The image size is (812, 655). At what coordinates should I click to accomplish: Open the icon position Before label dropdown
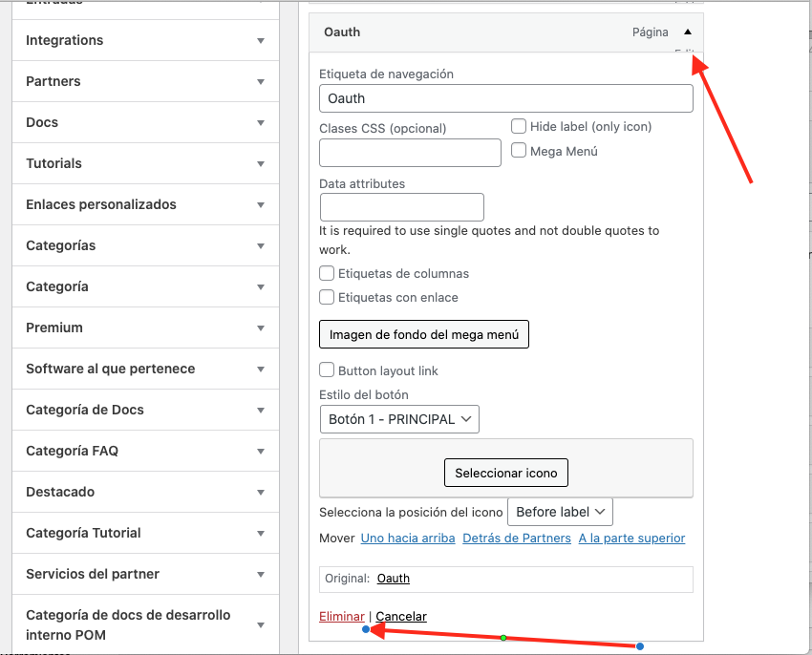pyautogui.click(x=560, y=512)
